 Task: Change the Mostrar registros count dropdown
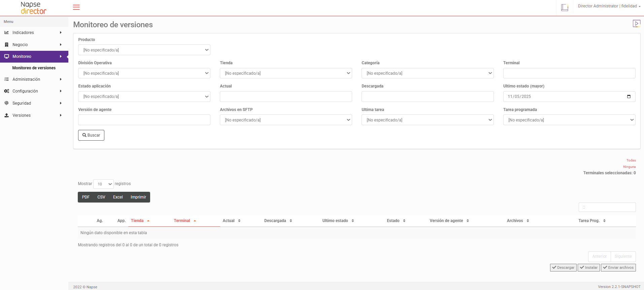[103, 184]
